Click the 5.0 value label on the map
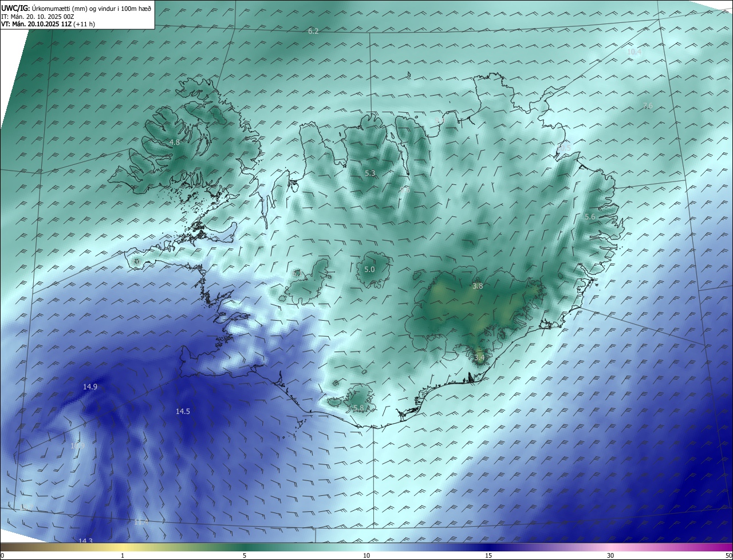The height and width of the screenshot is (560, 733). click(369, 269)
